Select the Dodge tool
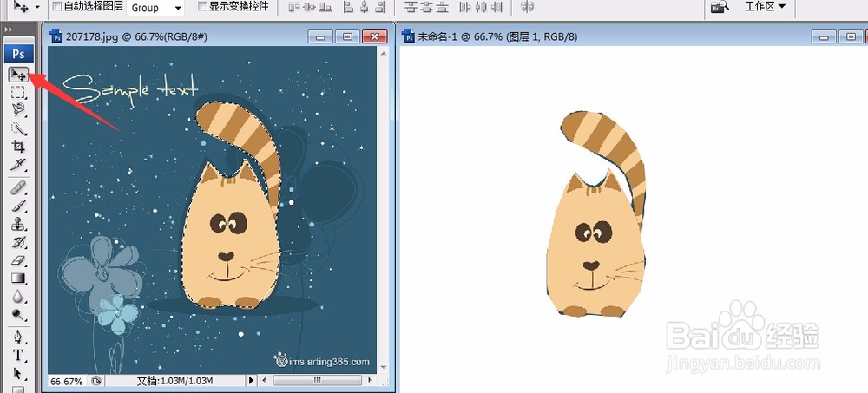868x393 pixels. point(18,314)
